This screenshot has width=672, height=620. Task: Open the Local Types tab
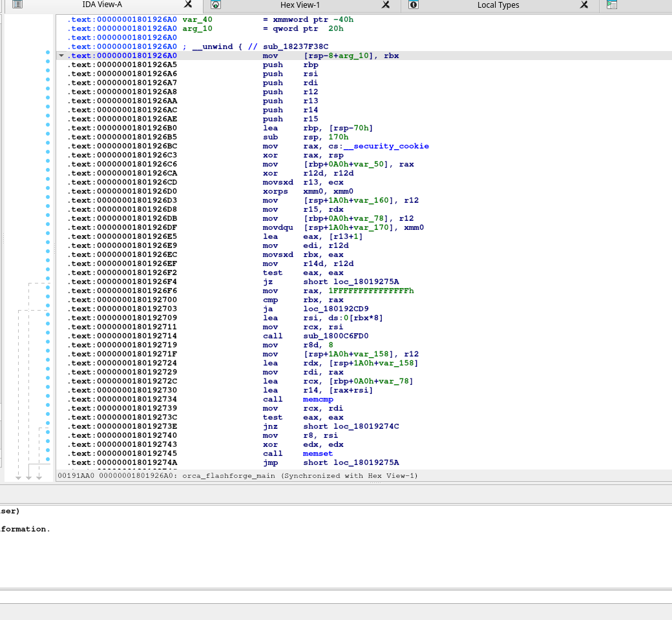pyautogui.click(x=498, y=5)
